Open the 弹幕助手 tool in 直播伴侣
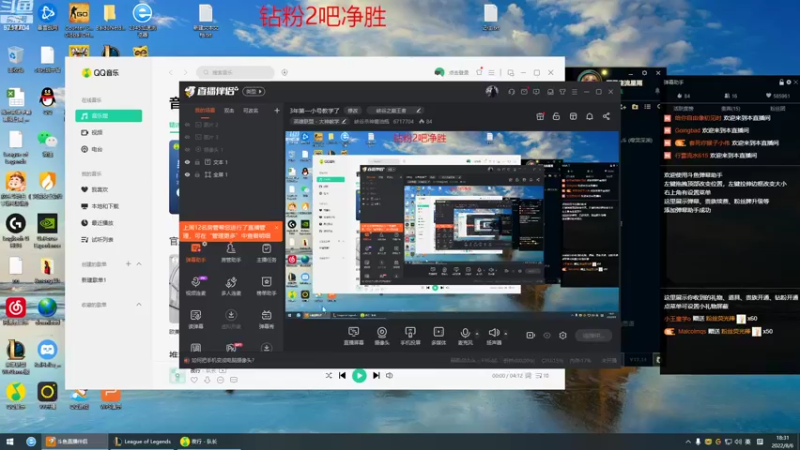Image resolution: width=800 pixels, height=450 pixels. pyautogui.click(x=196, y=253)
